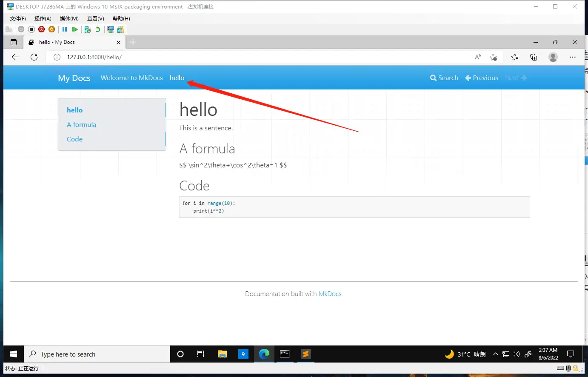Open Edge Settings and more ellipsis menu
The height and width of the screenshot is (377, 588).
[x=572, y=57]
